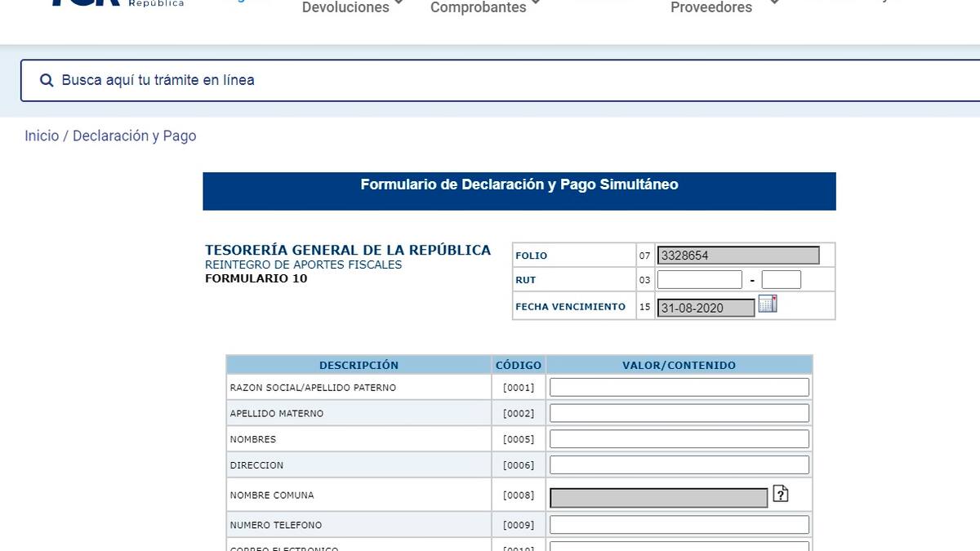The height and width of the screenshot is (551, 980).
Task: Expand the Devoluciones menu chevron
Action: [x=399, y=4]
